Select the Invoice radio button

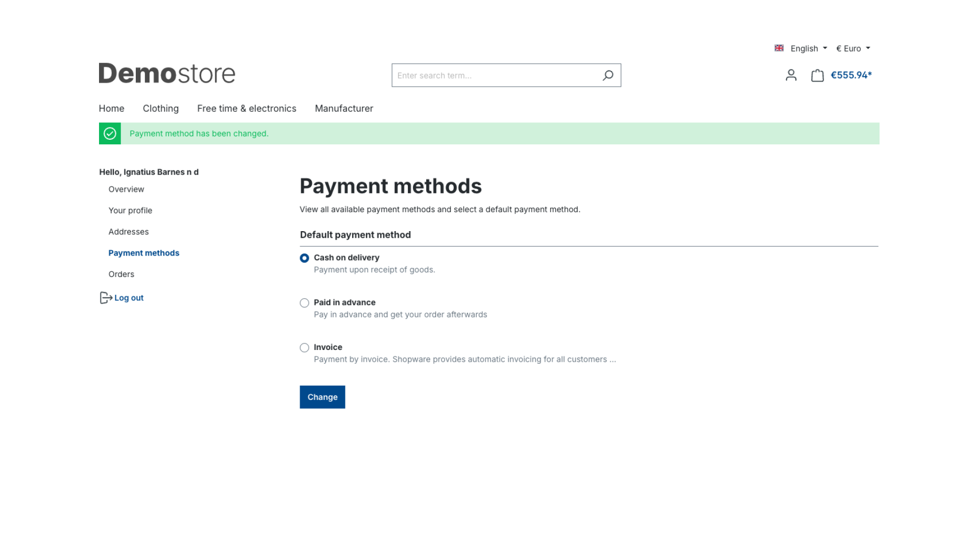[304, 348]
